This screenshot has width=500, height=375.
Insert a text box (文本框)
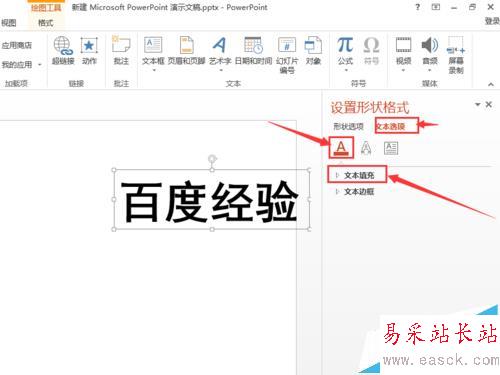click(153, 50)
